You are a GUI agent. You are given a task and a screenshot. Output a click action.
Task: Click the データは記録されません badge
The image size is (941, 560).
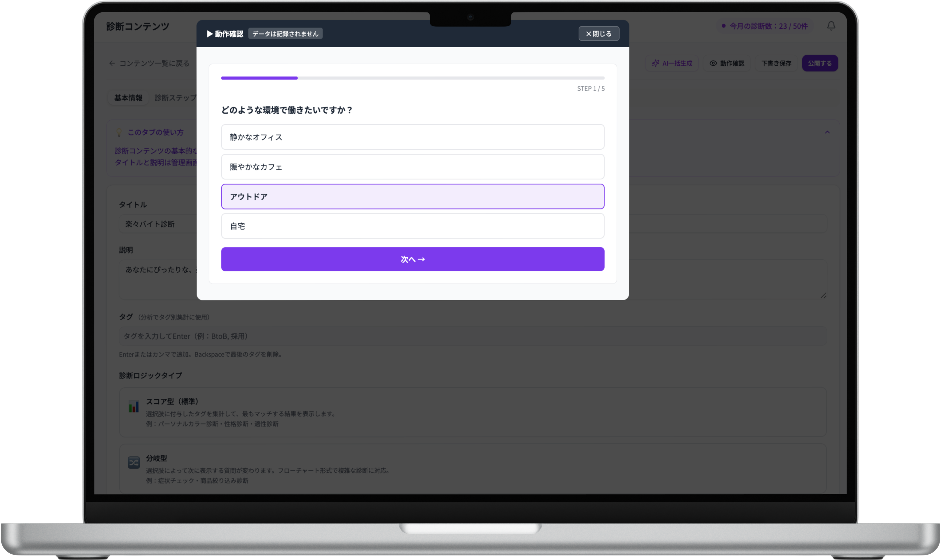pyautogui.click(x=285, y=34)
